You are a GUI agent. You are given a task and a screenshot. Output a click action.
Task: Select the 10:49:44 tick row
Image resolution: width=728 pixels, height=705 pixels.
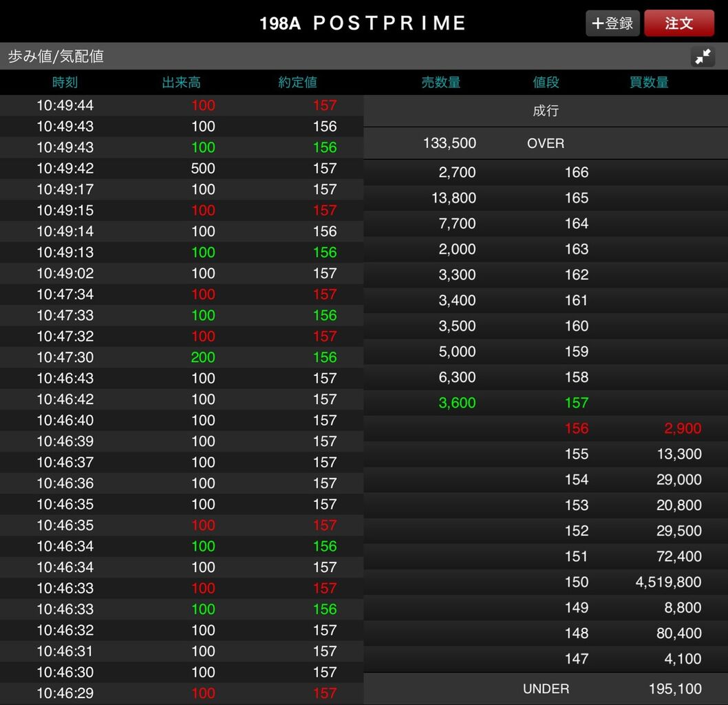[x=182, y=105]
